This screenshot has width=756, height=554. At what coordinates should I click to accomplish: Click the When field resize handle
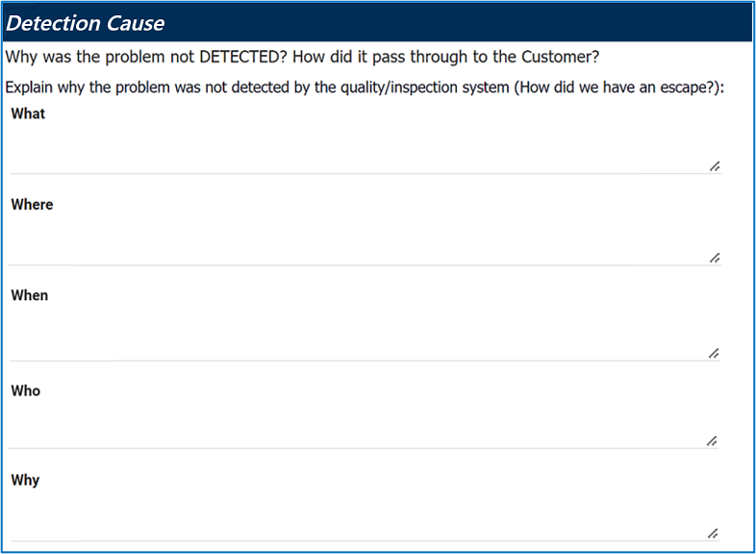point(714,353)
